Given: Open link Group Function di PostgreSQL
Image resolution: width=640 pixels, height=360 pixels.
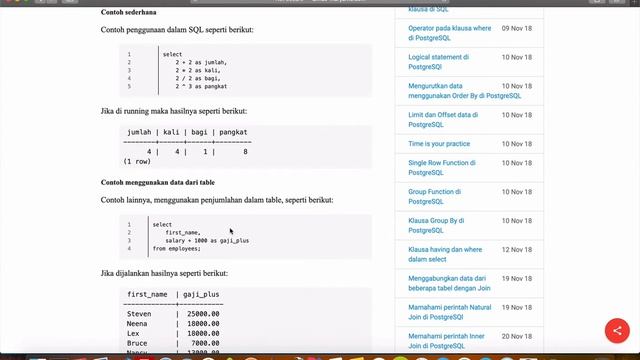Looking at the screenshot, I should click(434, 197).
